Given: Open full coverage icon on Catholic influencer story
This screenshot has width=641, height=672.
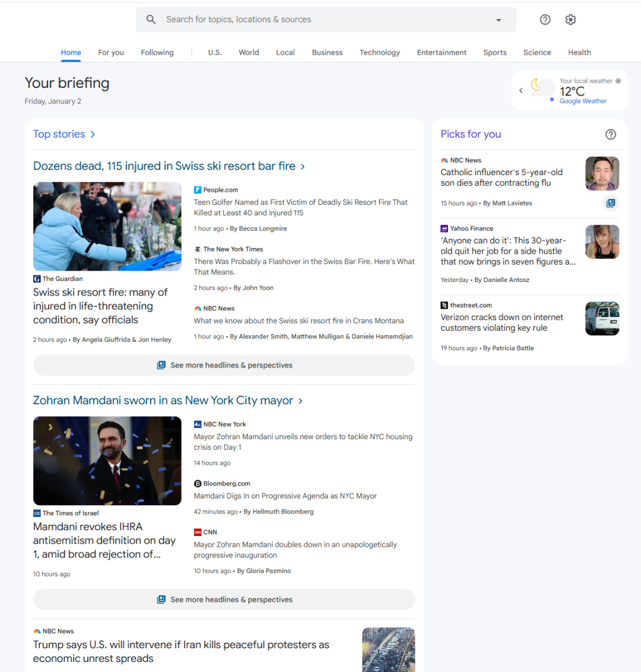Looking at the screenshot, I should (x=610, y=203).
